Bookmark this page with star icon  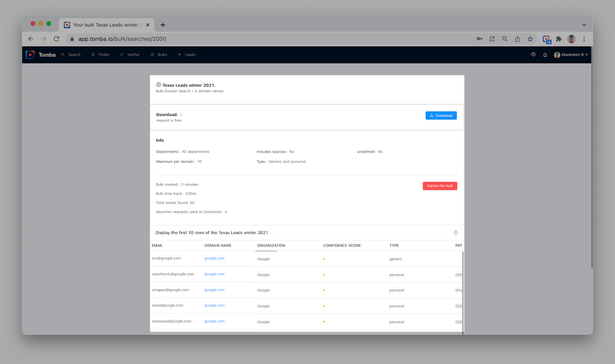click(x=530, y=39)
